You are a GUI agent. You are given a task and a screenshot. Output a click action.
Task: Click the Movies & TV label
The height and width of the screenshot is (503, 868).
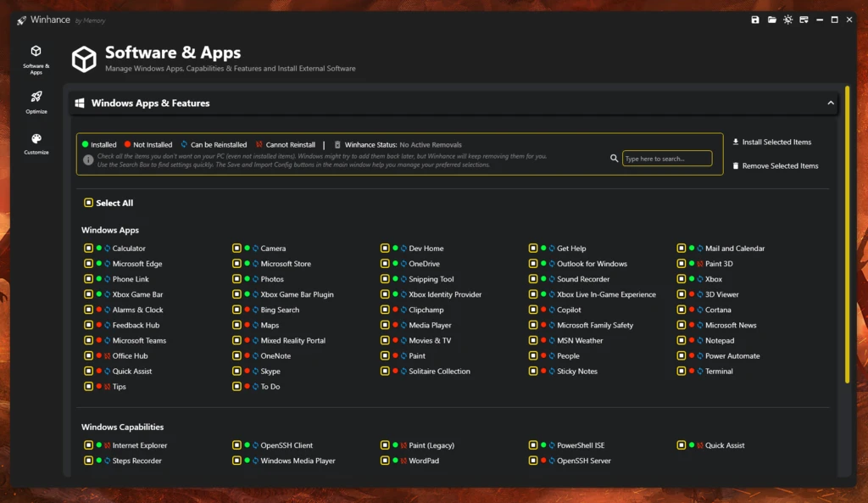click(430, 341)
